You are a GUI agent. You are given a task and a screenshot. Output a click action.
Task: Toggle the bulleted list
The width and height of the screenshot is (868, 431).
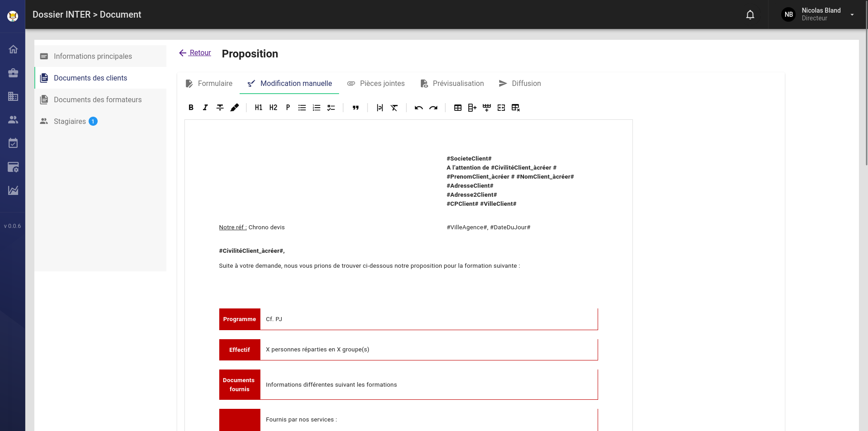click(x=302, y=108)
